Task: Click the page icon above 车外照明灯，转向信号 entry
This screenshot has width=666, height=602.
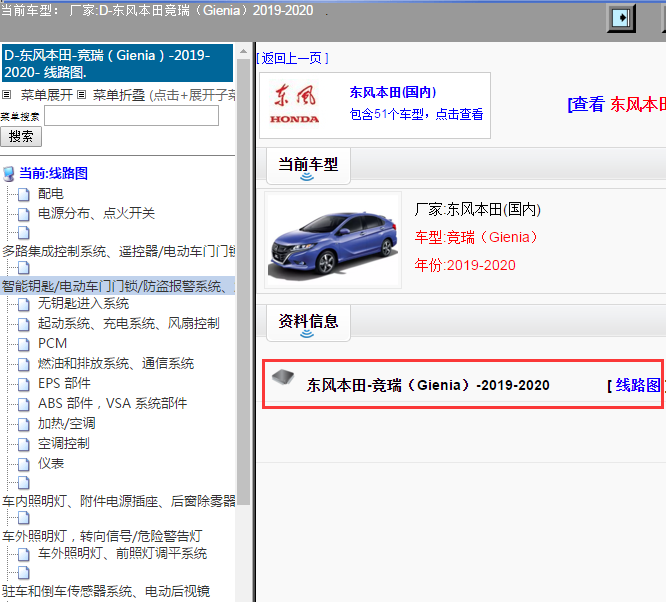Action: click(x=24, y=517)
